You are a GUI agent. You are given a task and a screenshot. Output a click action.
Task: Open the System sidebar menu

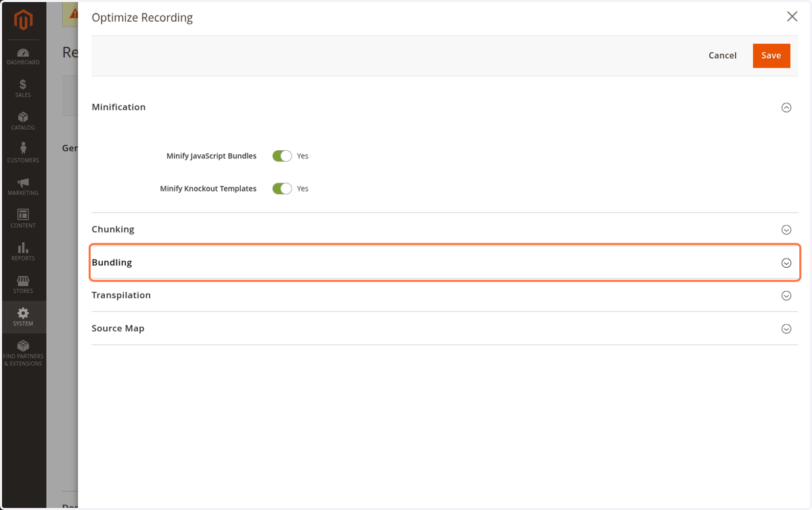point(23,317)
